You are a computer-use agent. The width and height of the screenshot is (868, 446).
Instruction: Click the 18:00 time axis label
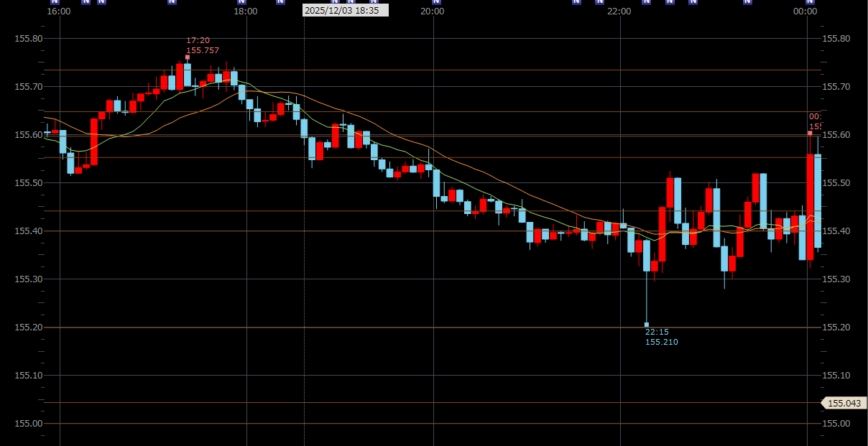coord(246,11)
